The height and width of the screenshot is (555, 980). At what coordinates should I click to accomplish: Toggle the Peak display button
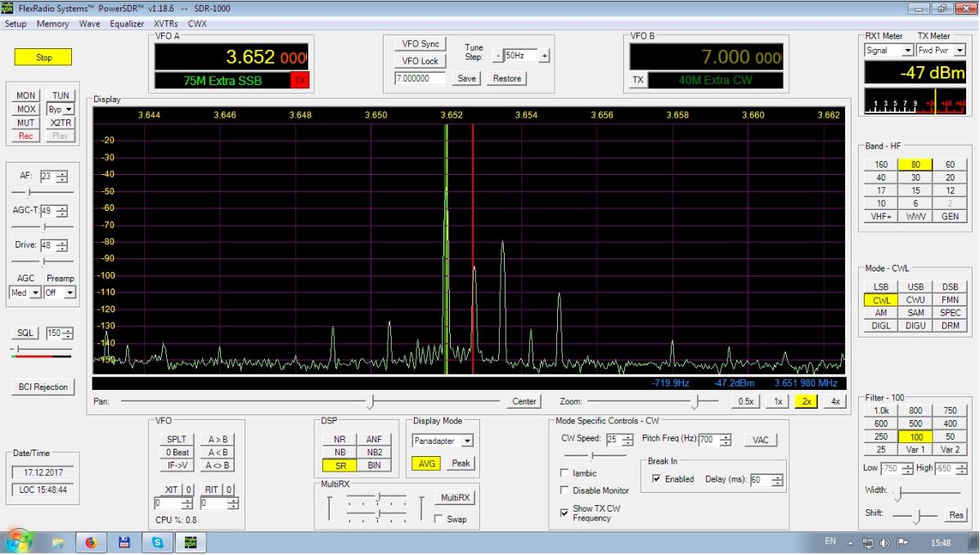click(461, 463)
